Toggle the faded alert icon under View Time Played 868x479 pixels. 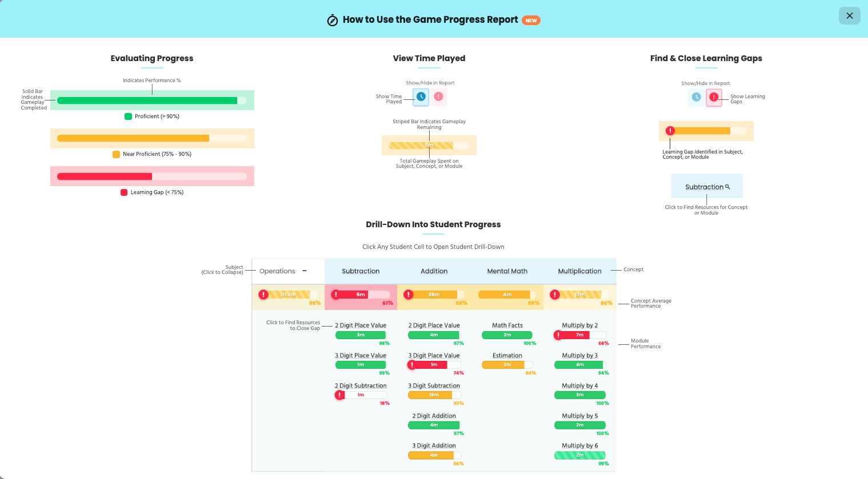(x=438, y=96)
